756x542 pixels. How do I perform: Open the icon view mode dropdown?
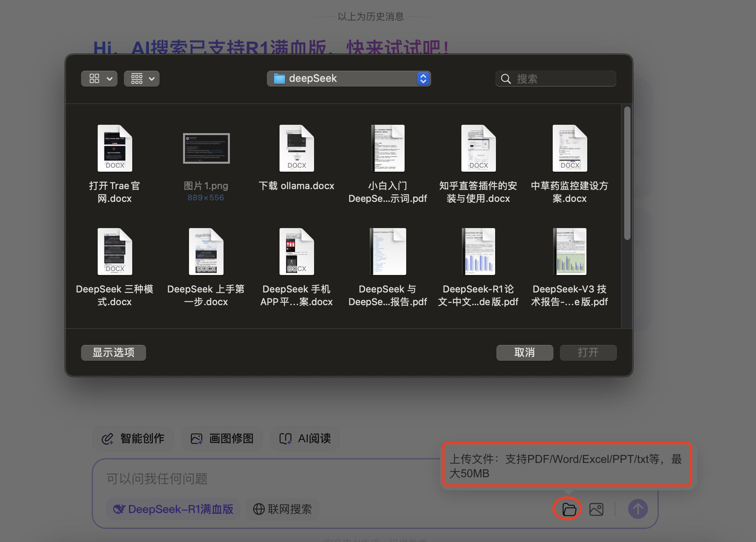99,79
